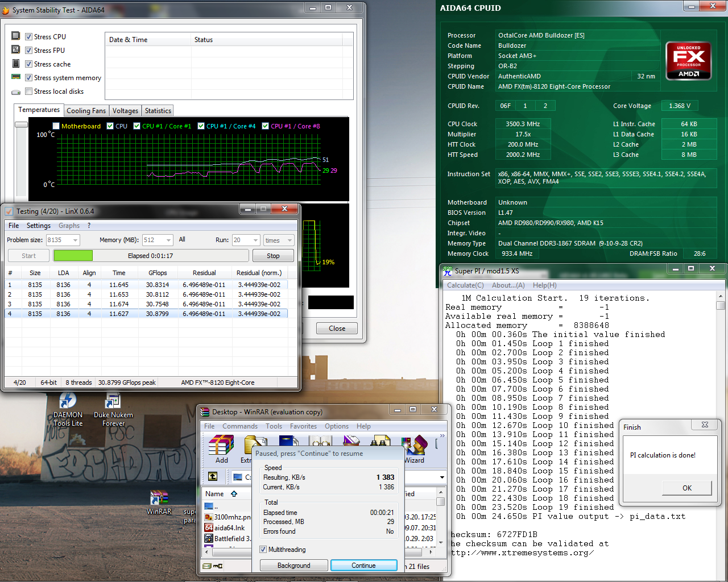Click the WinRAR Add archive icon

[x=221, y=446]
